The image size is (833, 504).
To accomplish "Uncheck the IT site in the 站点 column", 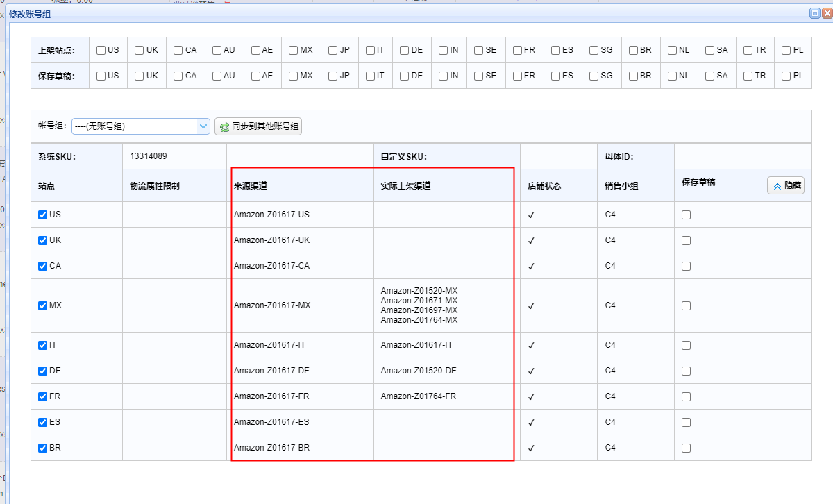I will pyautogui.click(x=43, y=345).
